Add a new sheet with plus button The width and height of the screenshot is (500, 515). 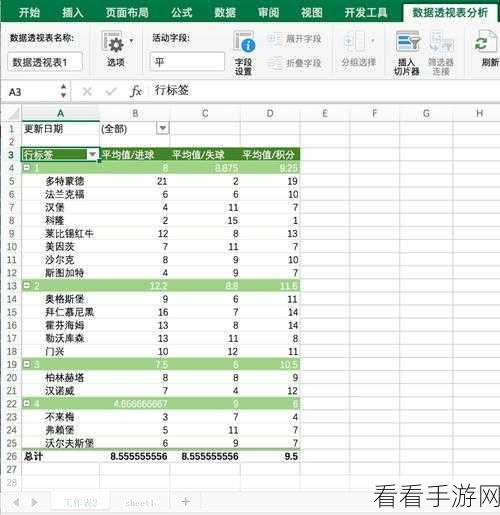(x=186, y=501)
